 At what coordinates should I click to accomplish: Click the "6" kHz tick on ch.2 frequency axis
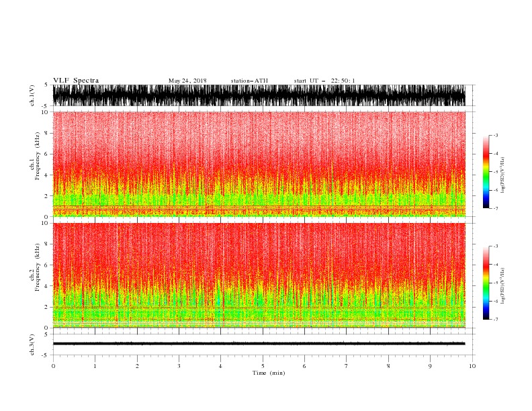[x=46, y=265]
